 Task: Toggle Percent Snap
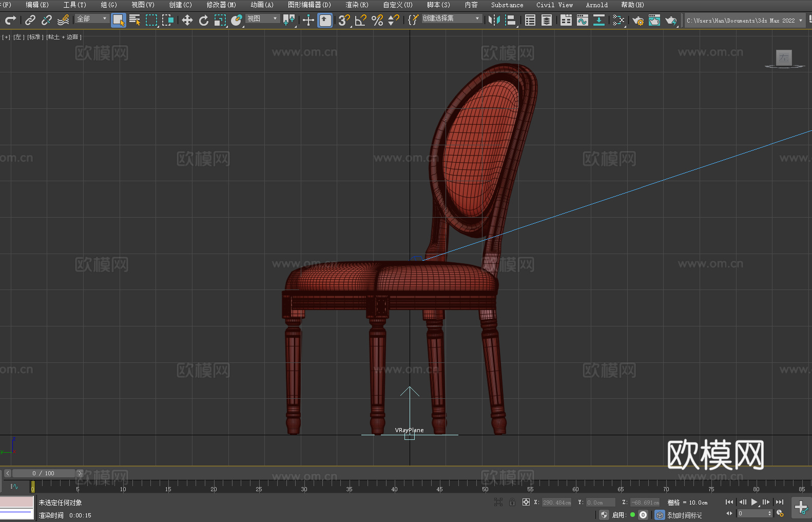[377, 20]
